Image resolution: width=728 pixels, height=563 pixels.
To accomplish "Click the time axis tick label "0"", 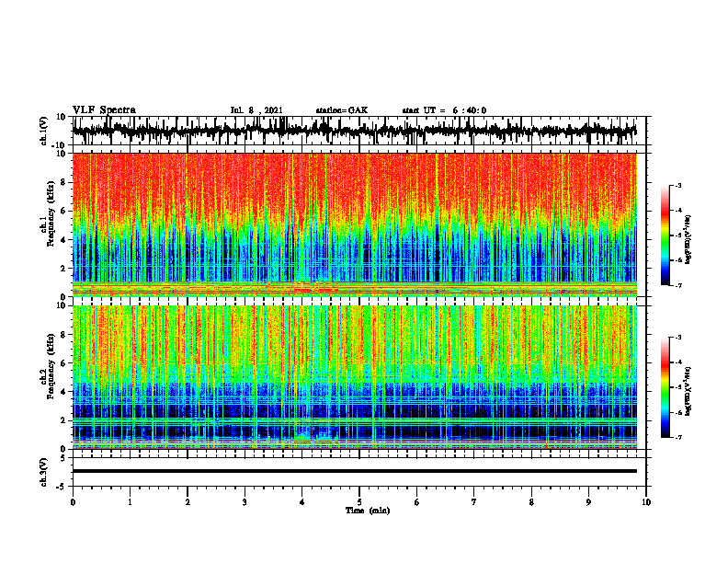I will click(73, 502).
